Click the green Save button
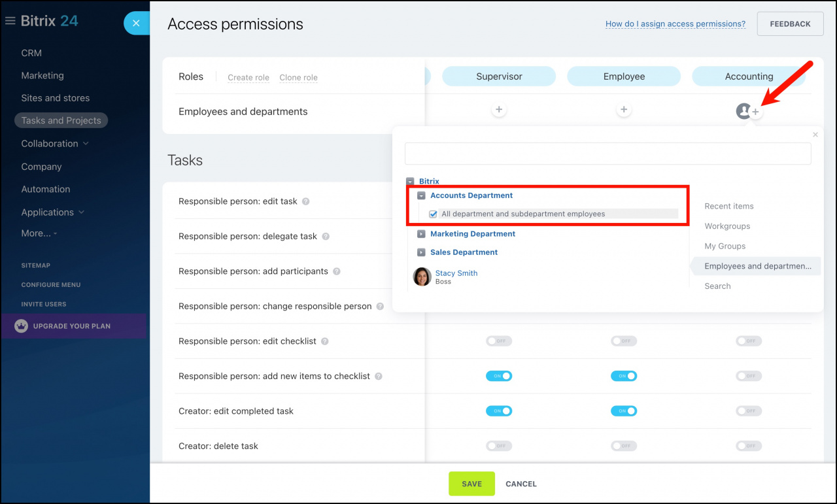 (x=471, y=484)
